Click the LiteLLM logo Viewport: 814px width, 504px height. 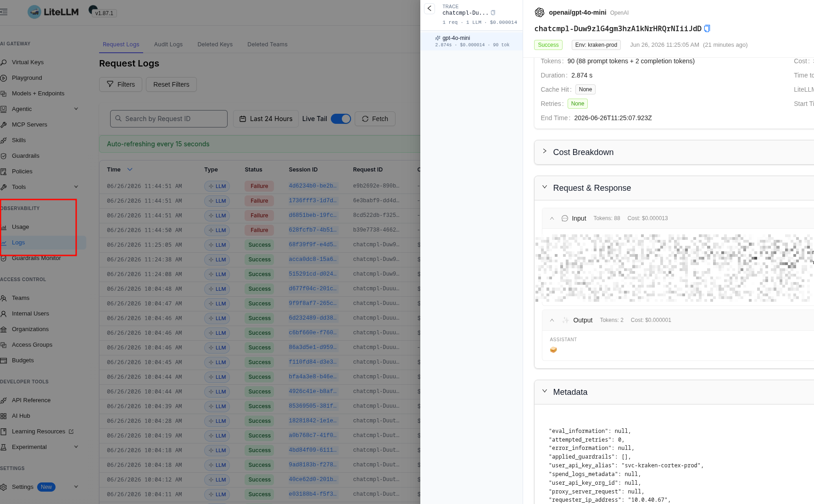click(x=53, y=12)
